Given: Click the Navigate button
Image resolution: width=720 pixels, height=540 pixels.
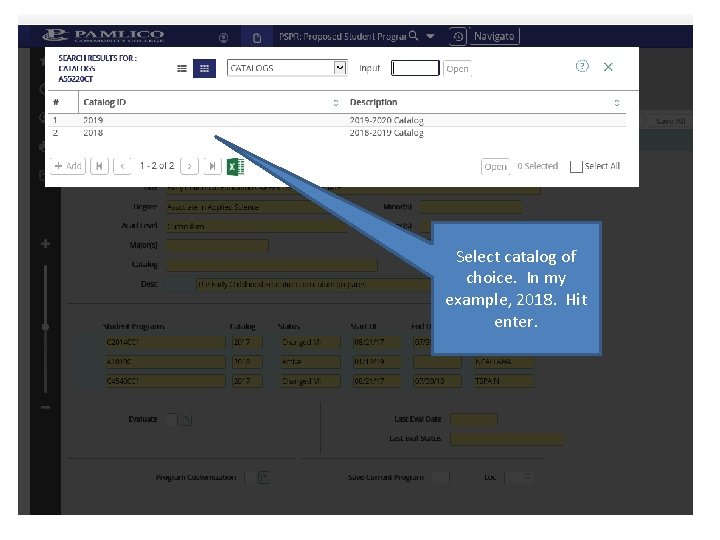Looking at the screenshot, I should click(494, 36).
